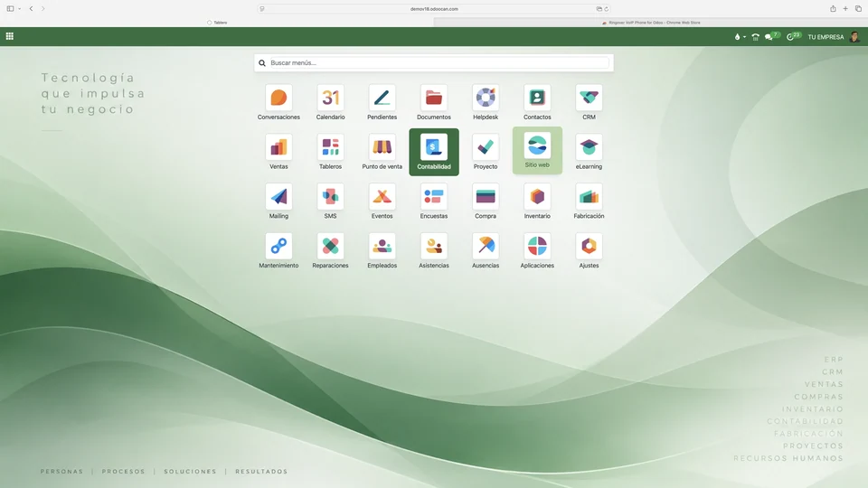
Task: Open the TU EMPRESA company switcher
Action: [826, 37]
